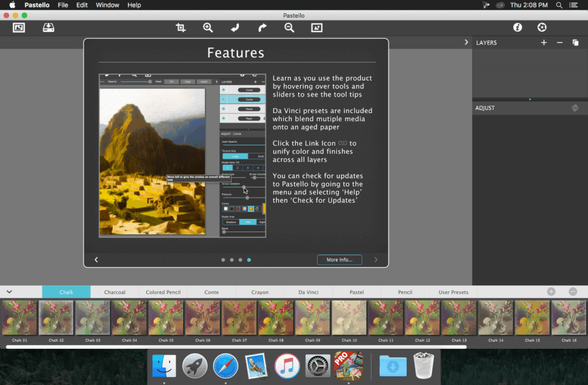Viewport: 588px width, 385px height.
Task: Click the Machu Picchu feature screenshot
Action: pos(182,155)
